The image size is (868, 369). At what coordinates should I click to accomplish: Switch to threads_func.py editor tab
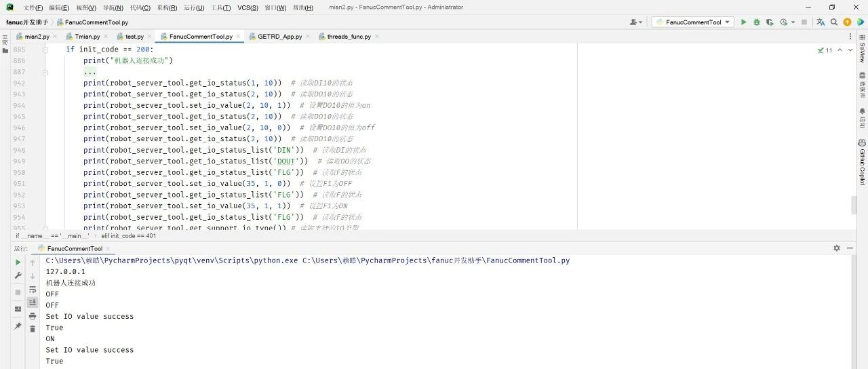tap(349, 37)
